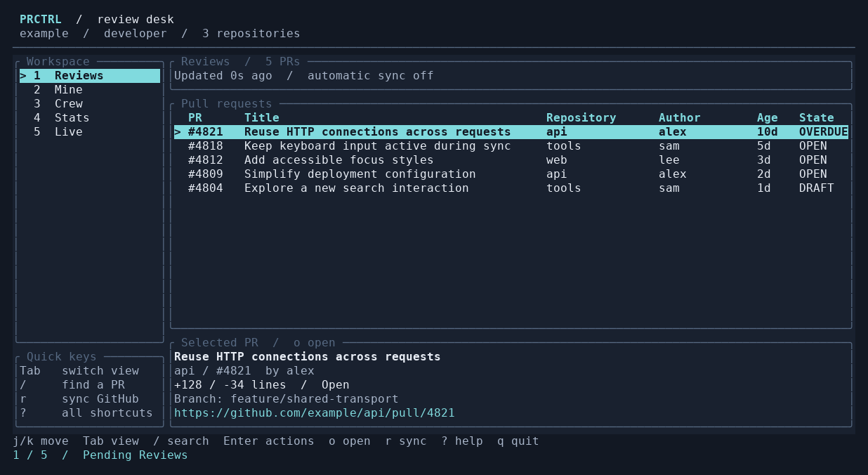
Task: Click the Author column header
Action: pos(680,118)
